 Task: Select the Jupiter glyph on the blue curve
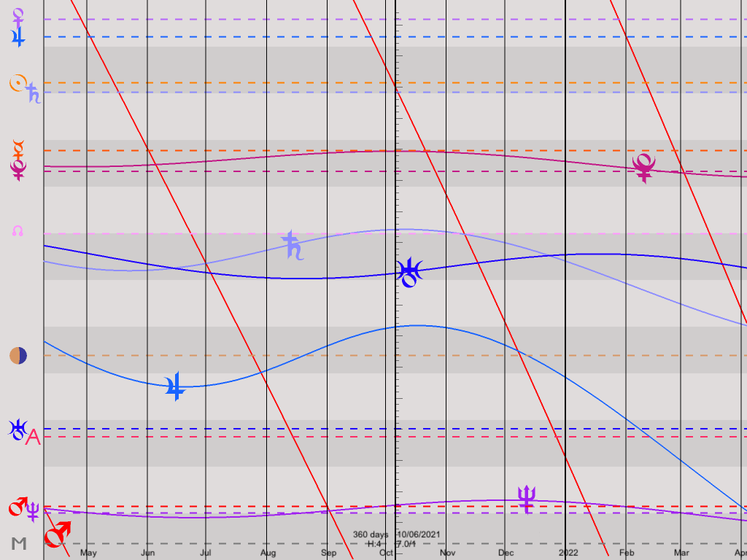pyautogui.click(x=175, y=386)
